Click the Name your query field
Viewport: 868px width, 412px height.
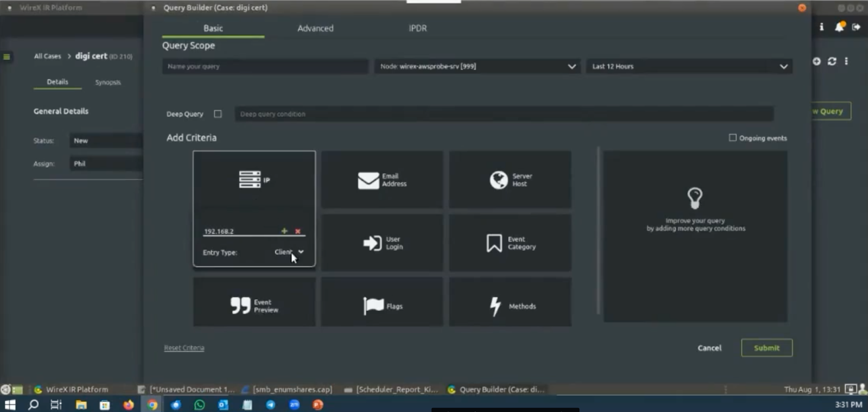pyautogui.click(x=265, y=66)
